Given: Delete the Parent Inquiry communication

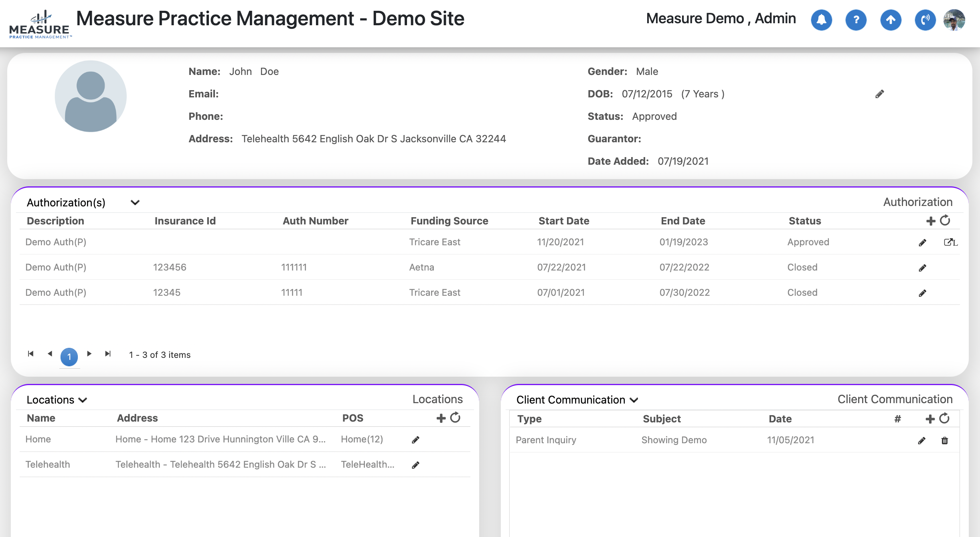Looking at the screenshot, I should pos(945,440).
